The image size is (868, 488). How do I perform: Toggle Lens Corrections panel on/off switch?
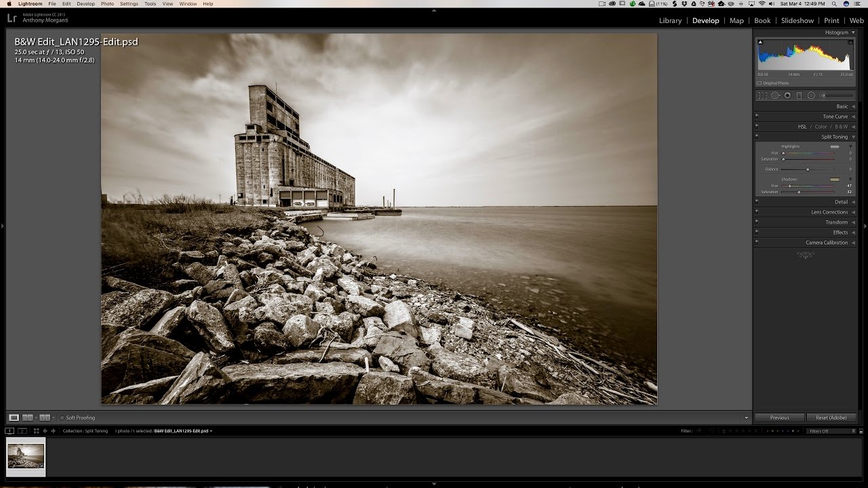pyautogui.click(x=757, y=212)
